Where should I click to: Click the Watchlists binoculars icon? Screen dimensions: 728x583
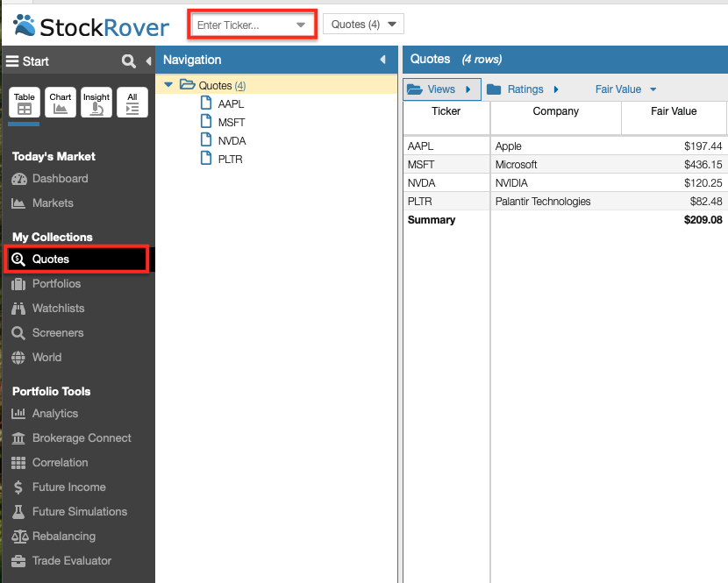click(x=18, y=309)
